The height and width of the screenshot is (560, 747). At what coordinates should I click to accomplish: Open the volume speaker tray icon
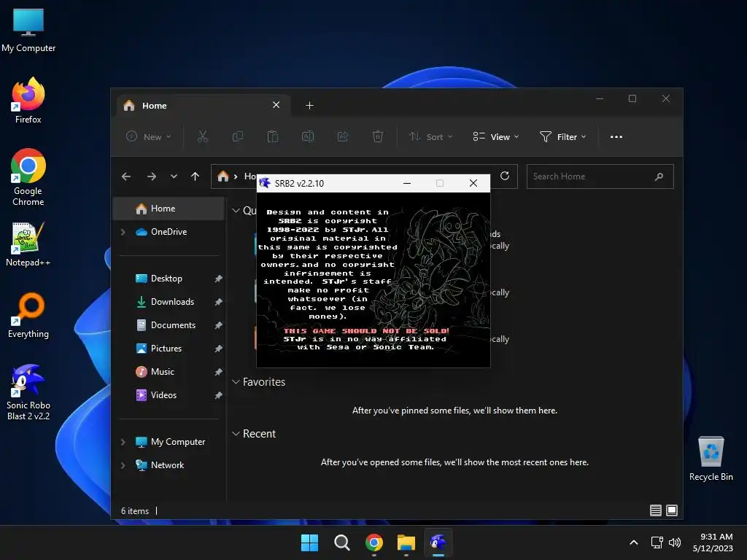click(x=675, y=542)
